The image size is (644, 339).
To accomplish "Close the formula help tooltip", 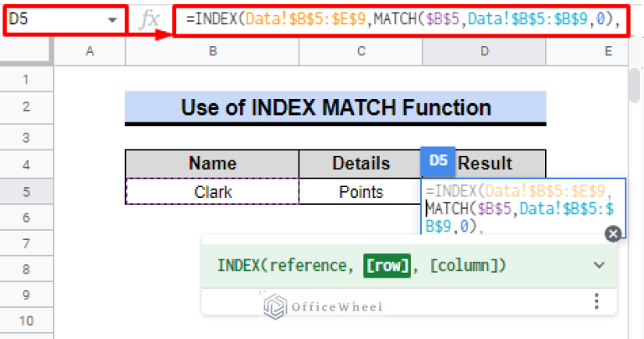I will click(613, 234).
